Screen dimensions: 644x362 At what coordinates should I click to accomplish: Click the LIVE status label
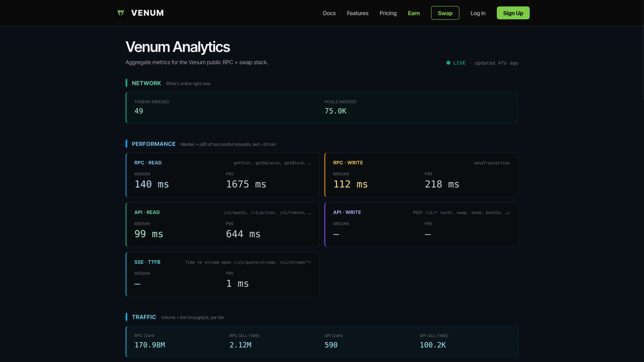coord(459,63)
